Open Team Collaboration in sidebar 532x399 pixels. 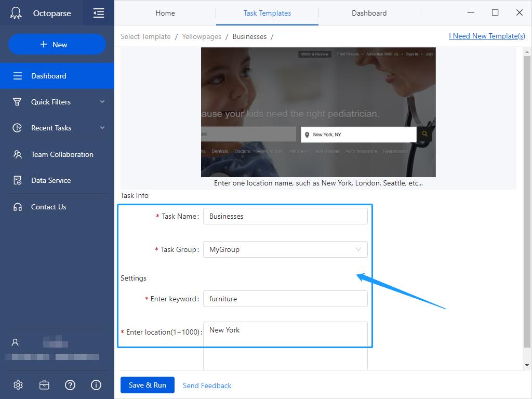click(57, 154)
